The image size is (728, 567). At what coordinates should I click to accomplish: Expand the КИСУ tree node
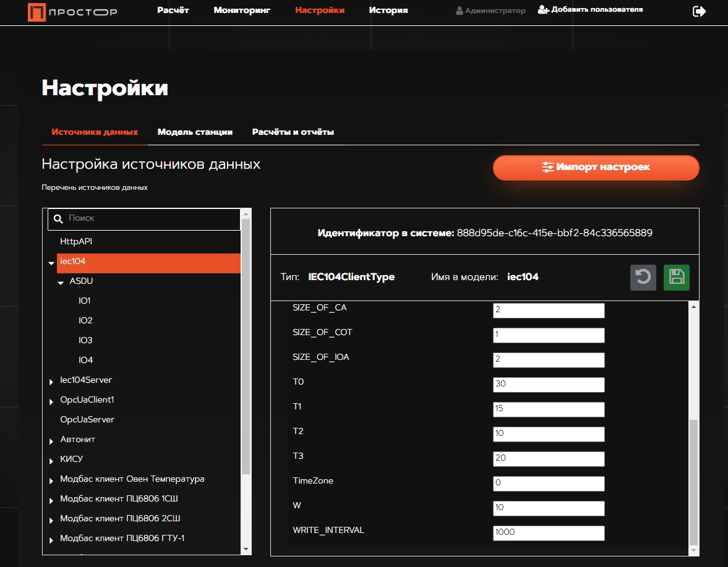pos(51,461)
